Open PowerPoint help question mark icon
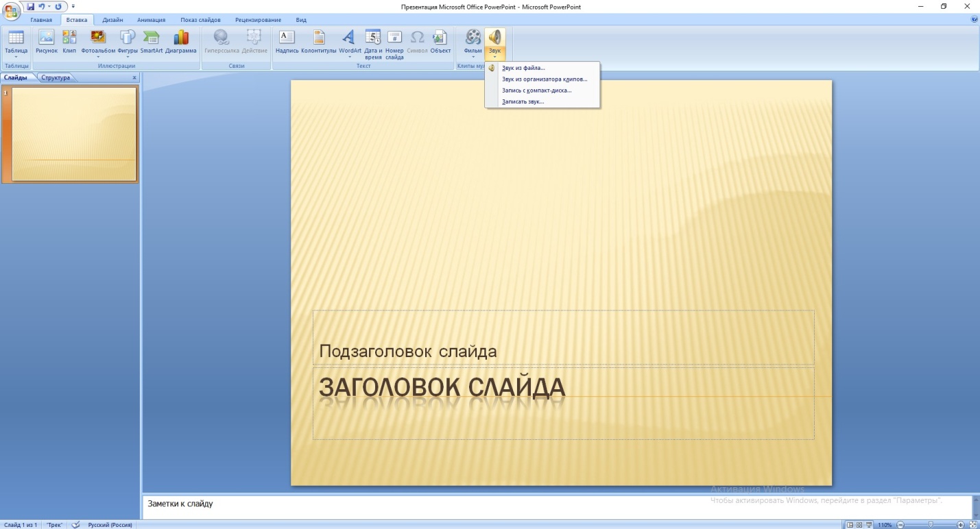Viewport: 980px width, 529px height. click(x=975, y=20)
